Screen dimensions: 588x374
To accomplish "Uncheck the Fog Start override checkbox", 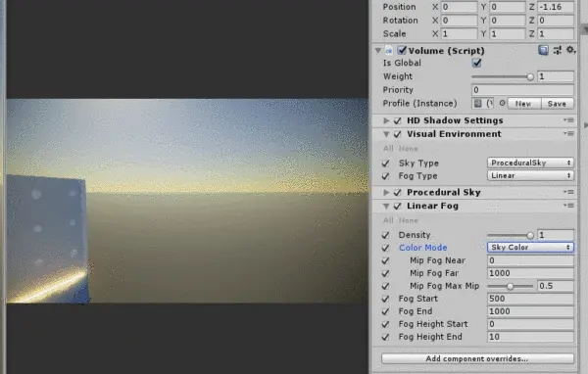I will 385,299.
